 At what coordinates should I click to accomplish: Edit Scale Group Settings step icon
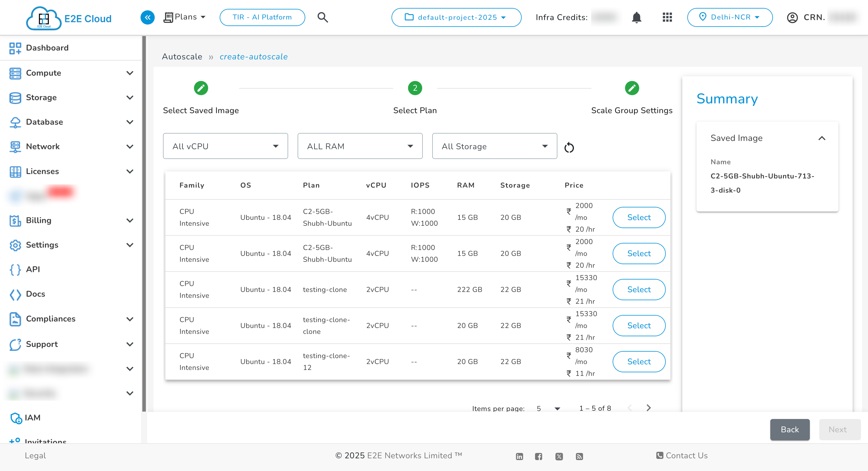point(632,88)
